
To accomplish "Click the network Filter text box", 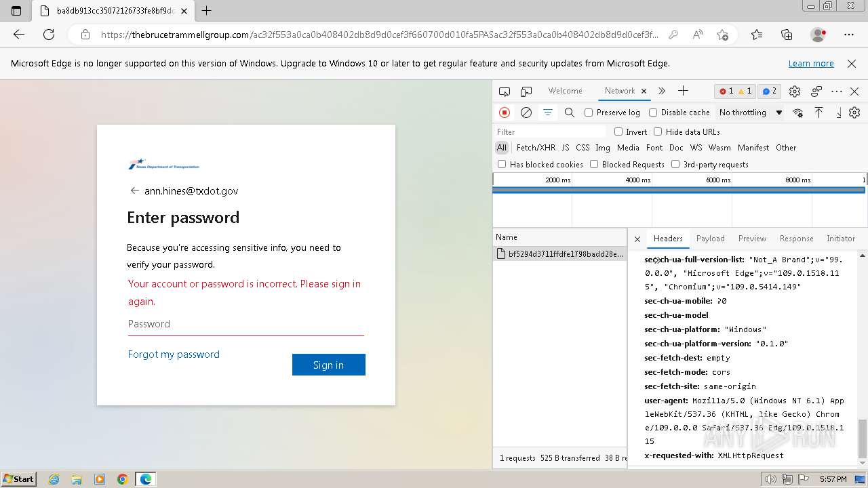I will 551,131.
